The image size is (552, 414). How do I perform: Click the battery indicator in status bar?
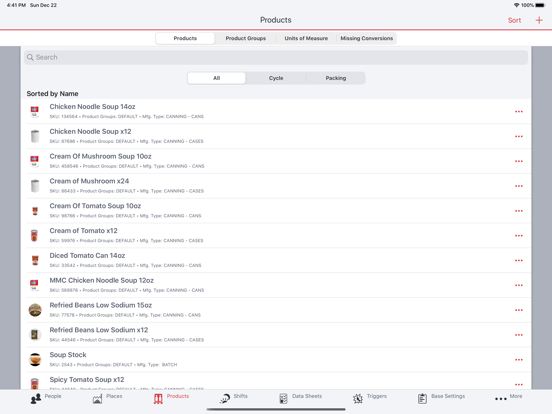(x=540, y=5)
